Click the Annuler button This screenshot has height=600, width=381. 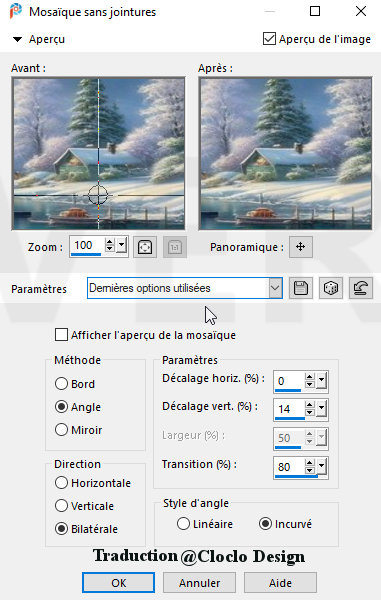[199, 583]
